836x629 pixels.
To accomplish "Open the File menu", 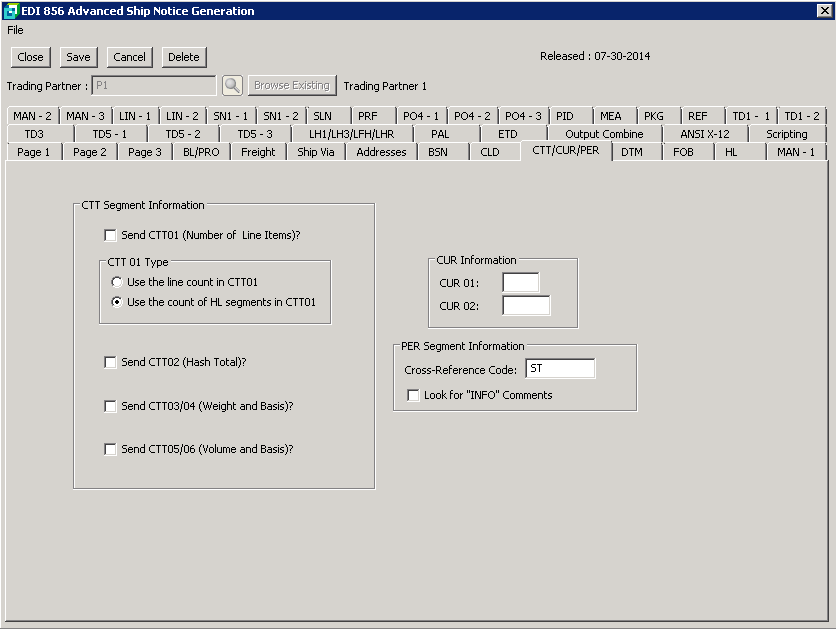I will pos(15,30).
